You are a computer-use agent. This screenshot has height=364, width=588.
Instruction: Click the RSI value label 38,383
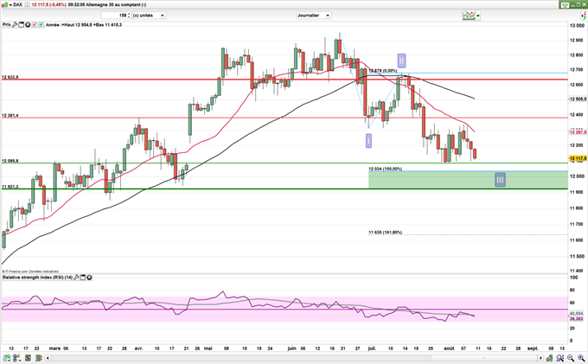(577, 319)
